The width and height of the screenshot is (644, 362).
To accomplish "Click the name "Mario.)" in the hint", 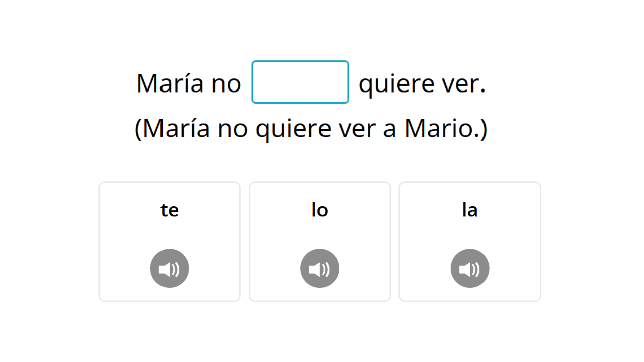I will click(446, 128).
